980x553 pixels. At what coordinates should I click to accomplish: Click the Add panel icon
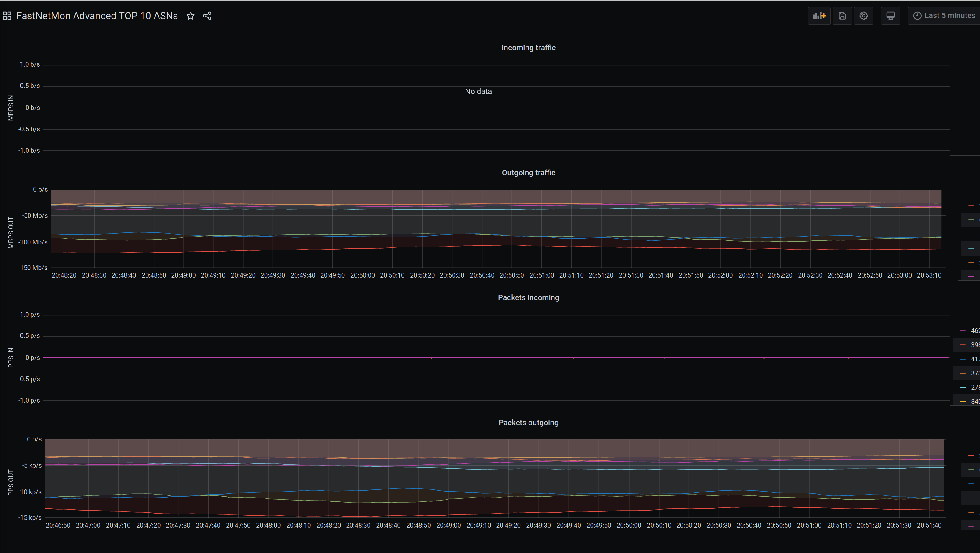pyautogui.click(x=819, y=16)
